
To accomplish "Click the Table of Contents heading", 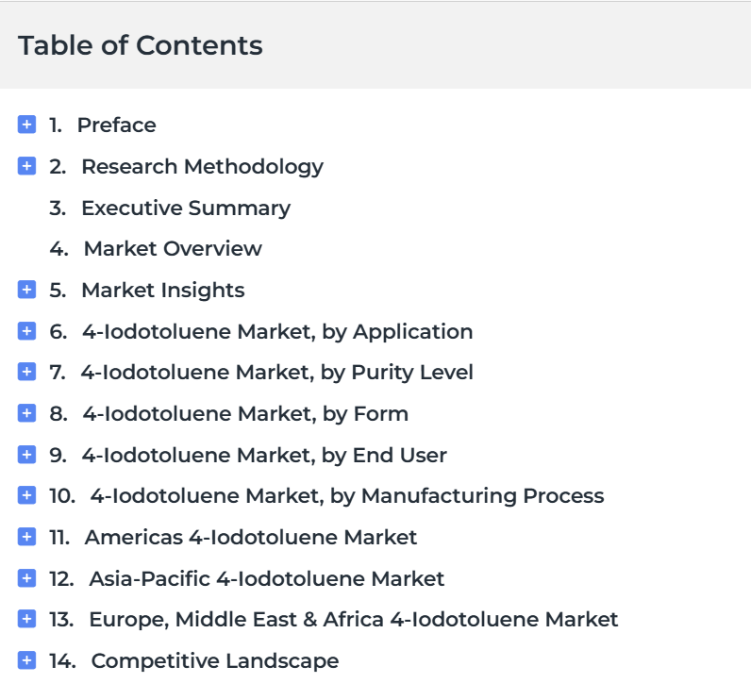I will 141,45.
